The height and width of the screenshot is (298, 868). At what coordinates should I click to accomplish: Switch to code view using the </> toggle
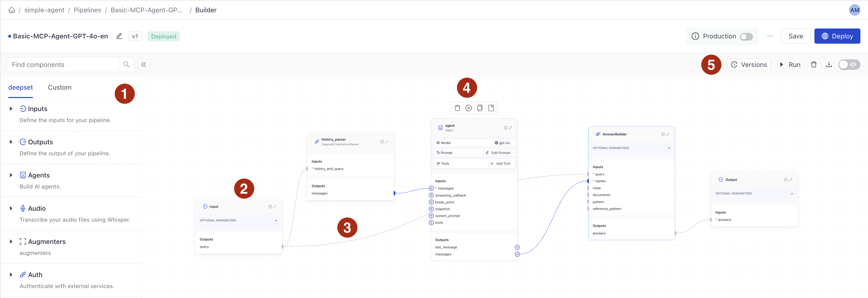click(854, 64)
